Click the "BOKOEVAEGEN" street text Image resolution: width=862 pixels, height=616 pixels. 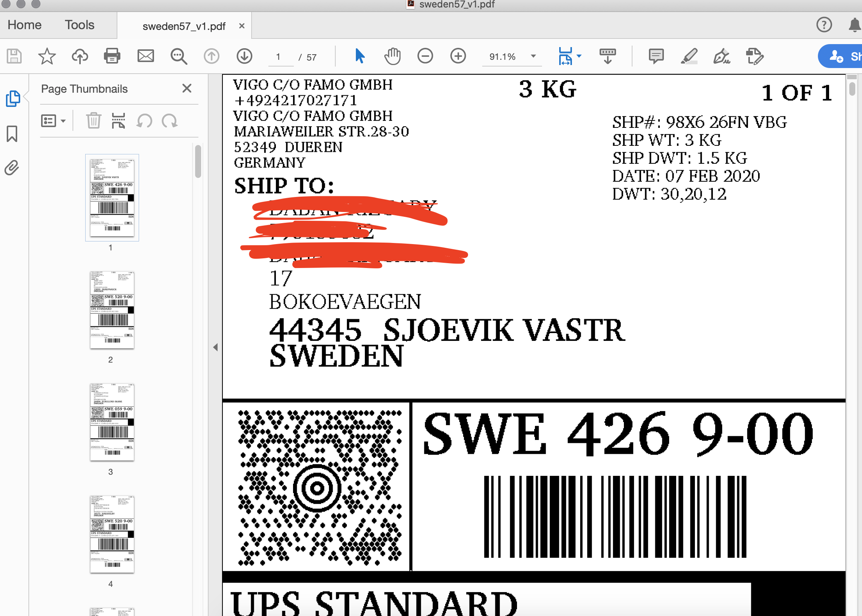coord(345,302)
